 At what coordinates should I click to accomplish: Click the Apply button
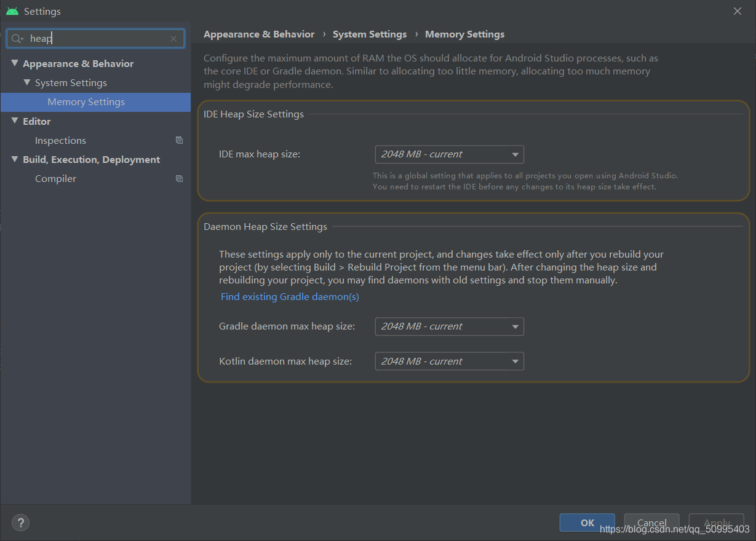pos(716,523)
